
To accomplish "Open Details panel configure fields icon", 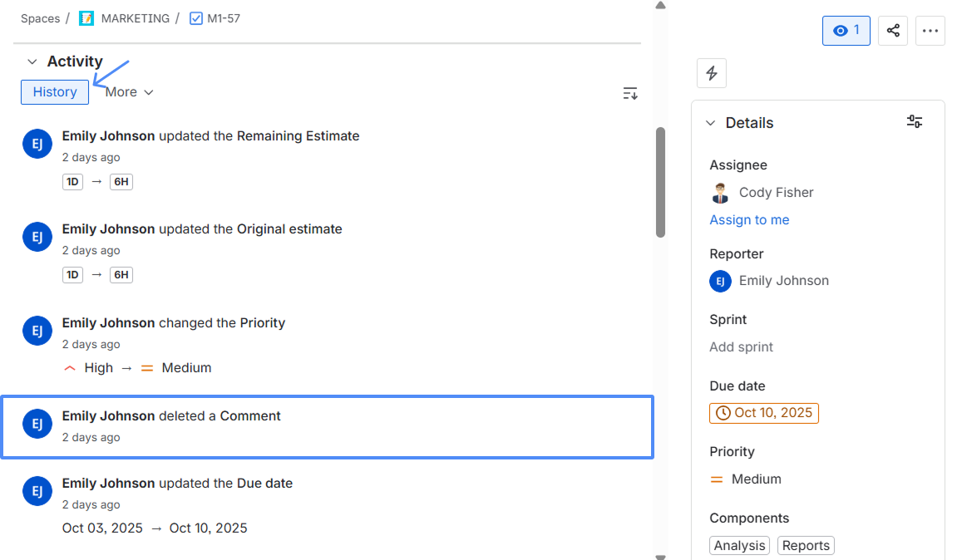I will (914, 121).
